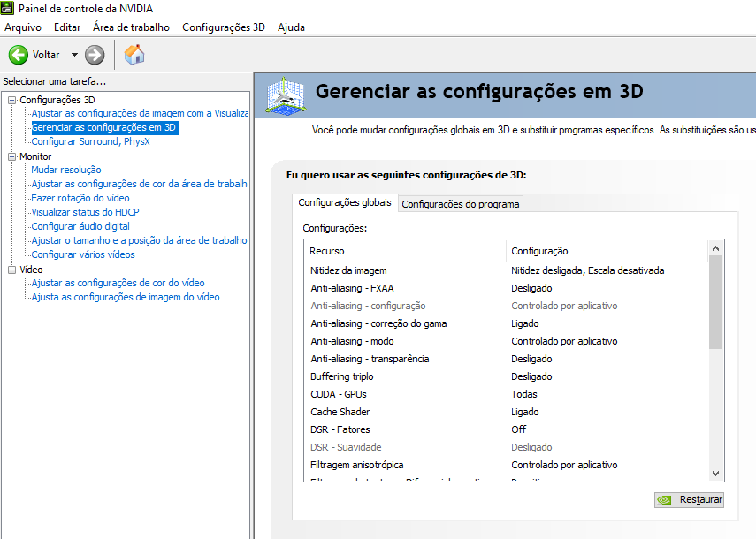
Task: Select the CUDA - GPUs row
Action: point(507,394)
